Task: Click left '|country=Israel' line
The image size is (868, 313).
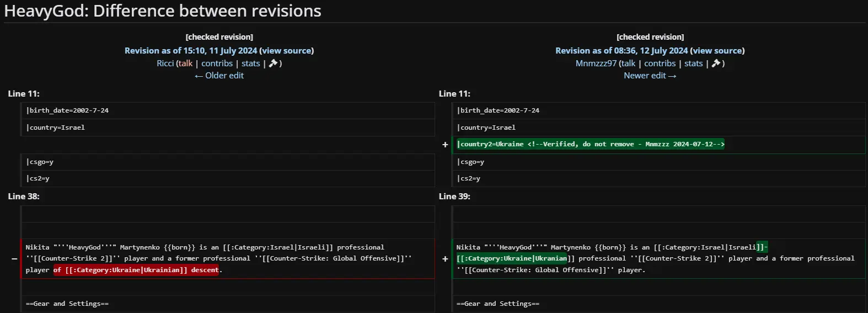Action: pos(228,128)
